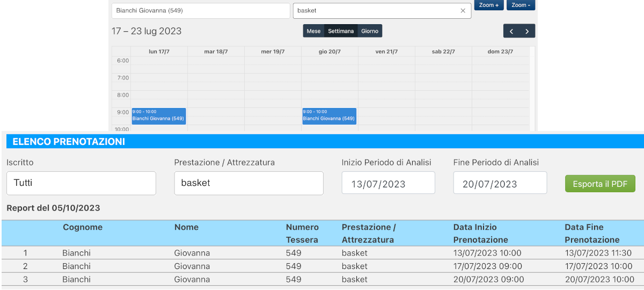Open the Prestazione / Attrezzatura basket field
Image resolution: width=644 pixels, height=290 pixels.
(x=248, y=183)
